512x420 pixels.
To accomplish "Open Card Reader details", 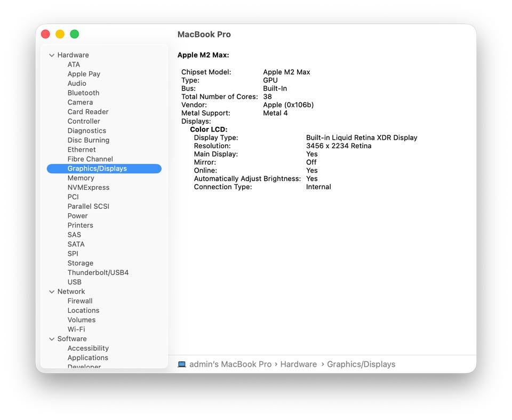I will (88, 112).
